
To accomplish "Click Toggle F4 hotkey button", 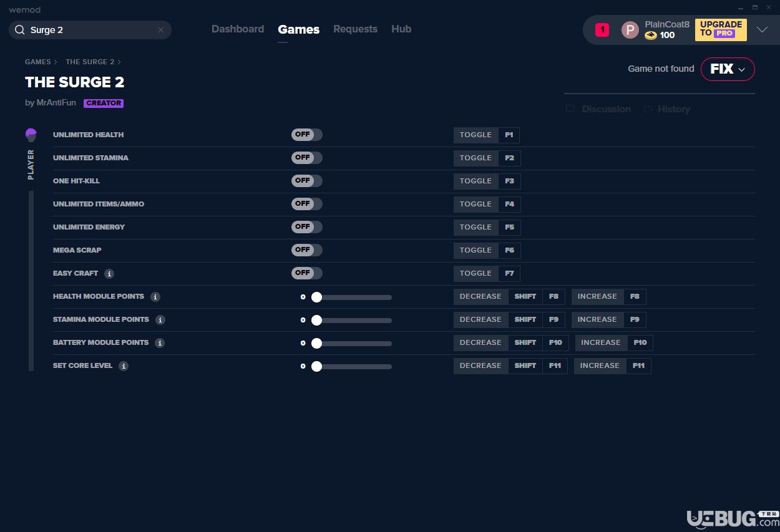I will tap(487, 204).
